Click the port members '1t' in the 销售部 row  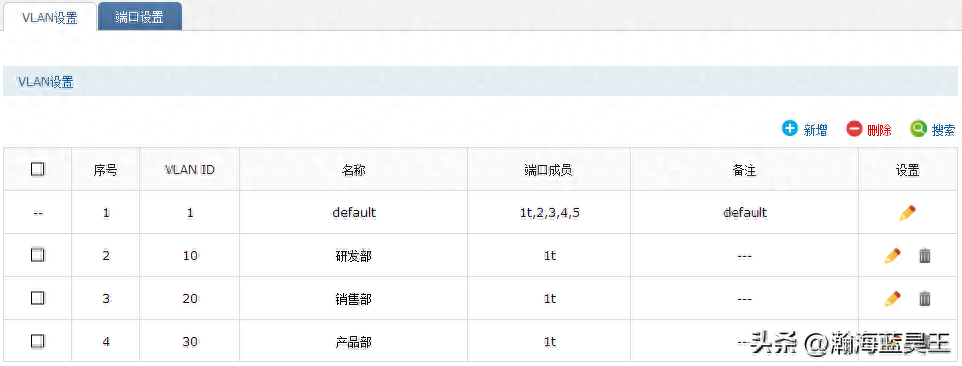coord(550,299)
